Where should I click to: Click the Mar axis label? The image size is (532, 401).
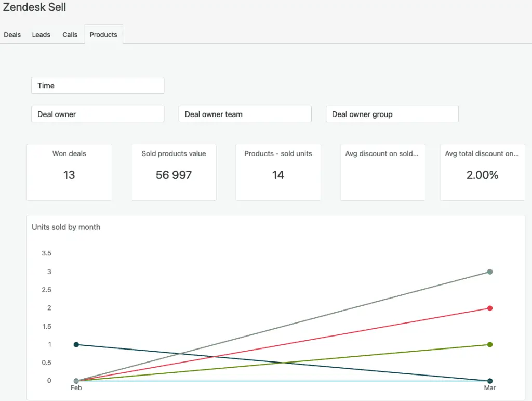click(489, 388)
